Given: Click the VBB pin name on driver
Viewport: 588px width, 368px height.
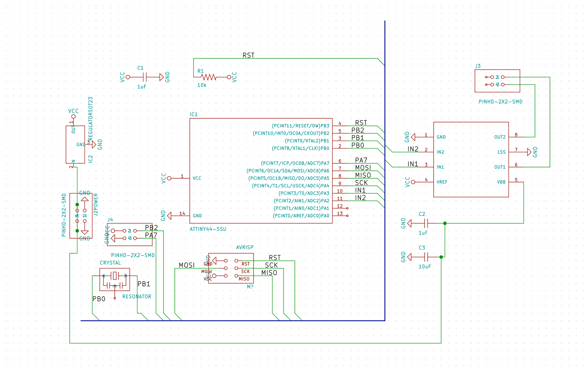Looking at the screenshot, I should [501, 182].
